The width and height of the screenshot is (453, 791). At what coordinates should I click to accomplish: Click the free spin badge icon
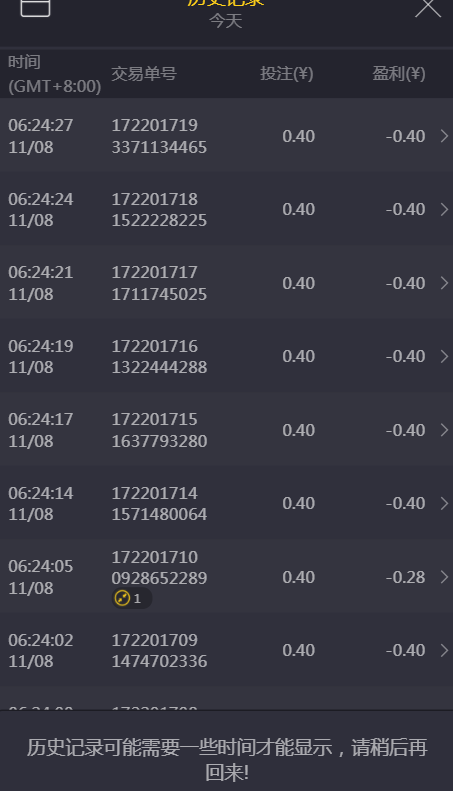[122, 598]
